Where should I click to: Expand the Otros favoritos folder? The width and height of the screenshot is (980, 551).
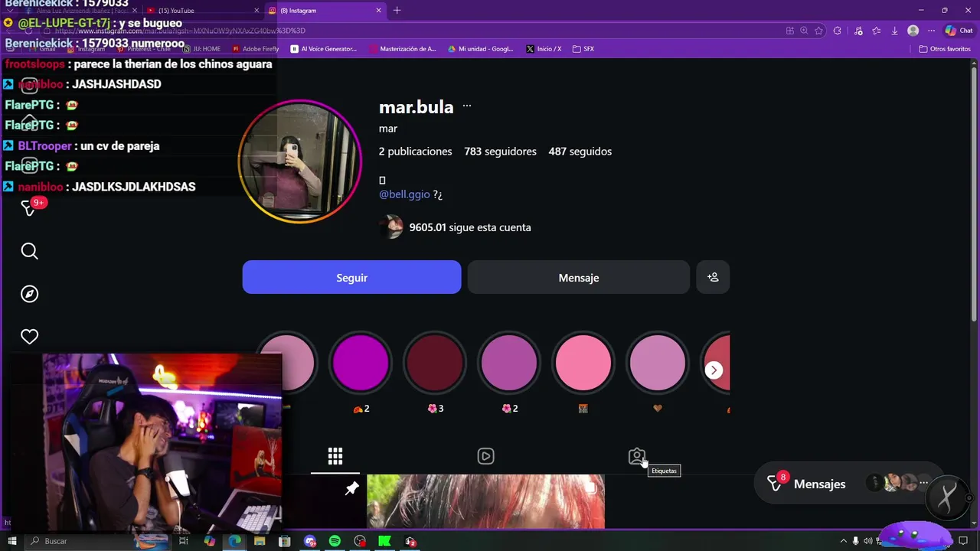coord(945,49)
